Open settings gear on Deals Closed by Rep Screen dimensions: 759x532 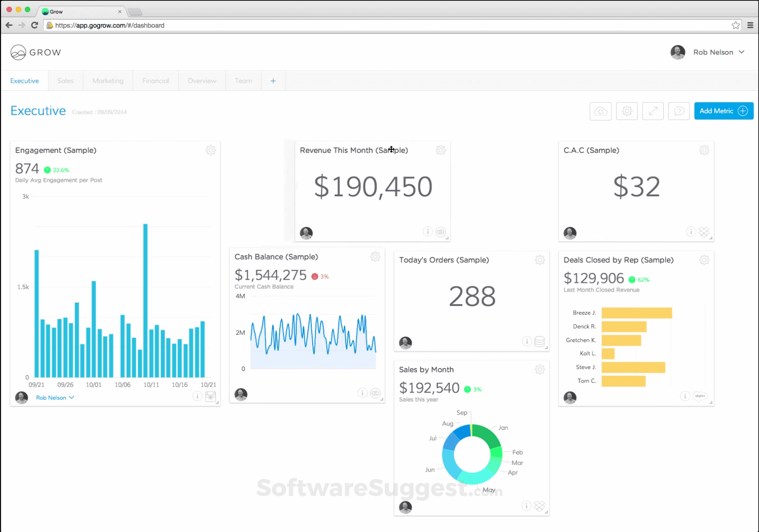click(704, 260)
